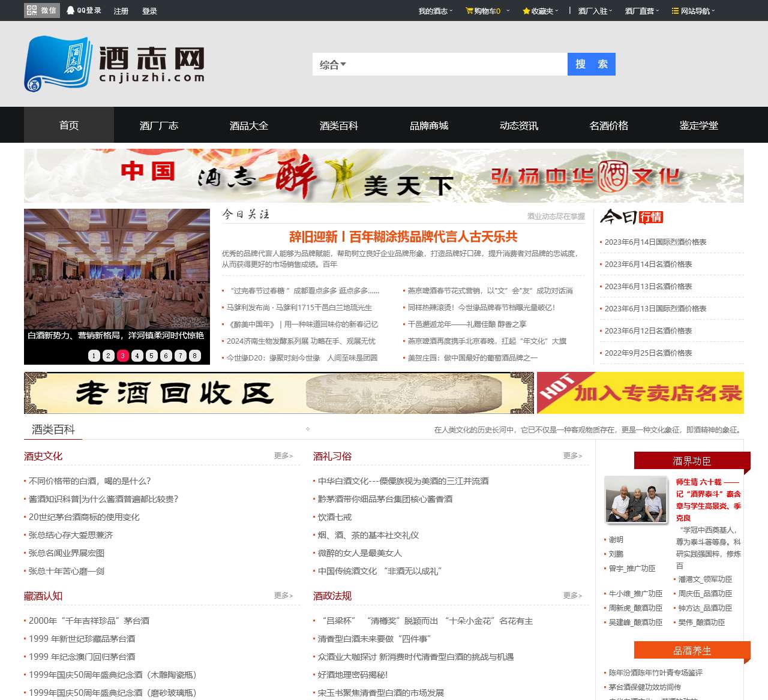Viewport: 768px width, 700px height.
Task: Select slide 2 in the carousel
Action: click(109, 356)
